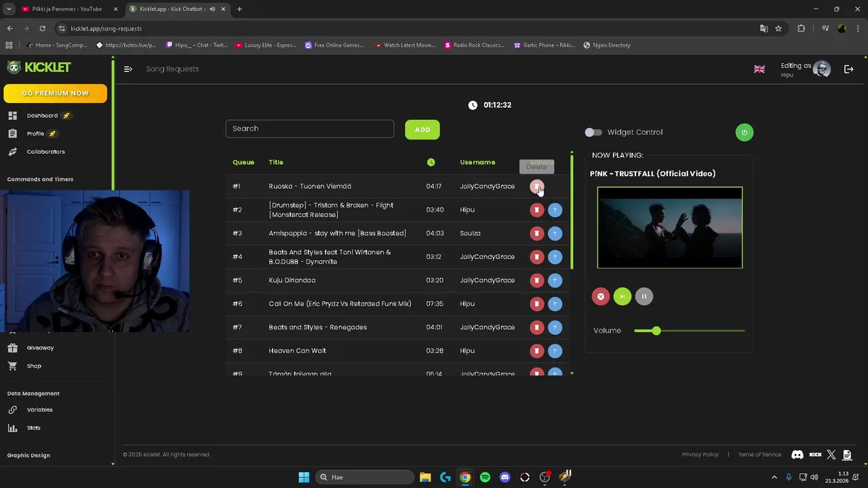Move song #7 Renegades up the queue
This screenshot has width=868, height=488.
[x=555, y=327]
